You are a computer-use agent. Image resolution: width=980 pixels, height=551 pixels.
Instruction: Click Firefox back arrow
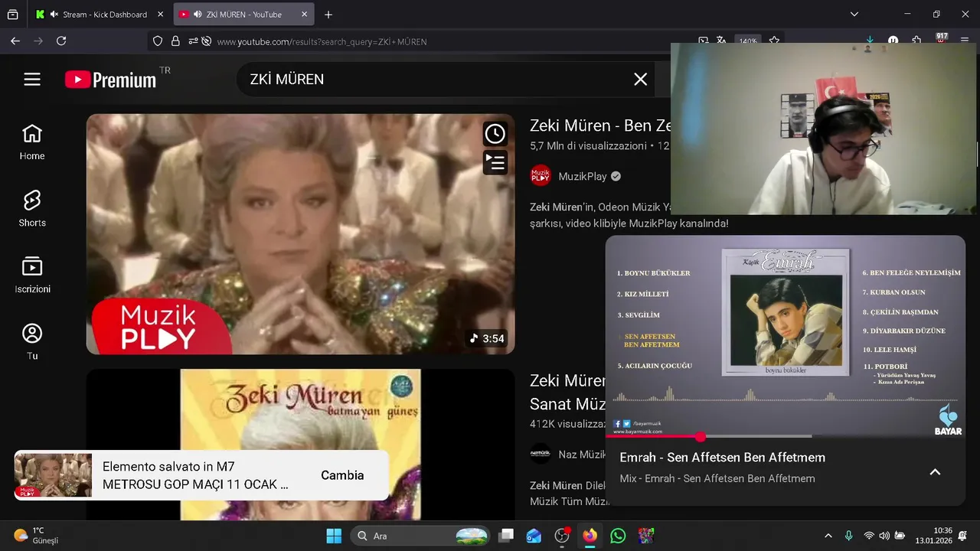click(15, 41)
